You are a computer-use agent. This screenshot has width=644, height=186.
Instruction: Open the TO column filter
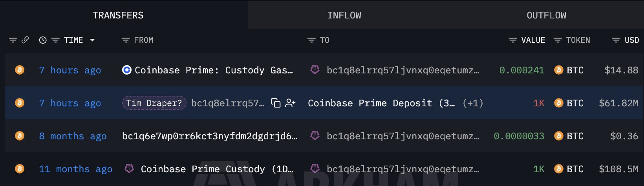(311, 40)
